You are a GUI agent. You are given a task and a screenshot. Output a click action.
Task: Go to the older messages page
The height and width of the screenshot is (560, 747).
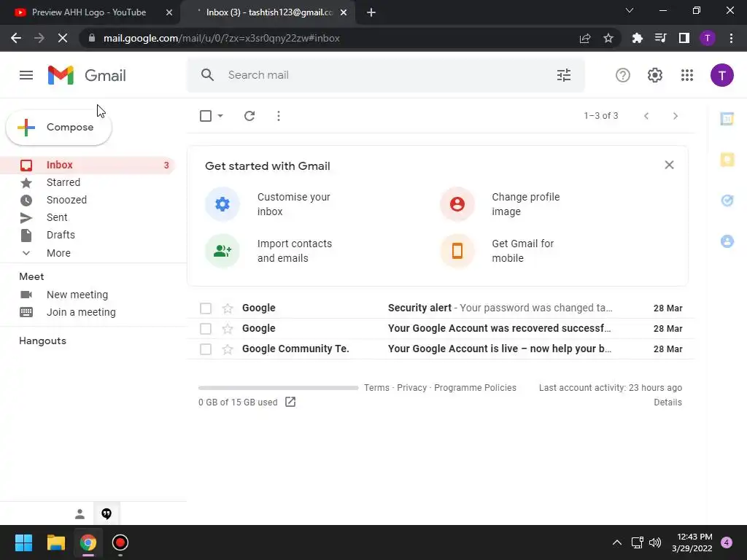coord(675,116)
